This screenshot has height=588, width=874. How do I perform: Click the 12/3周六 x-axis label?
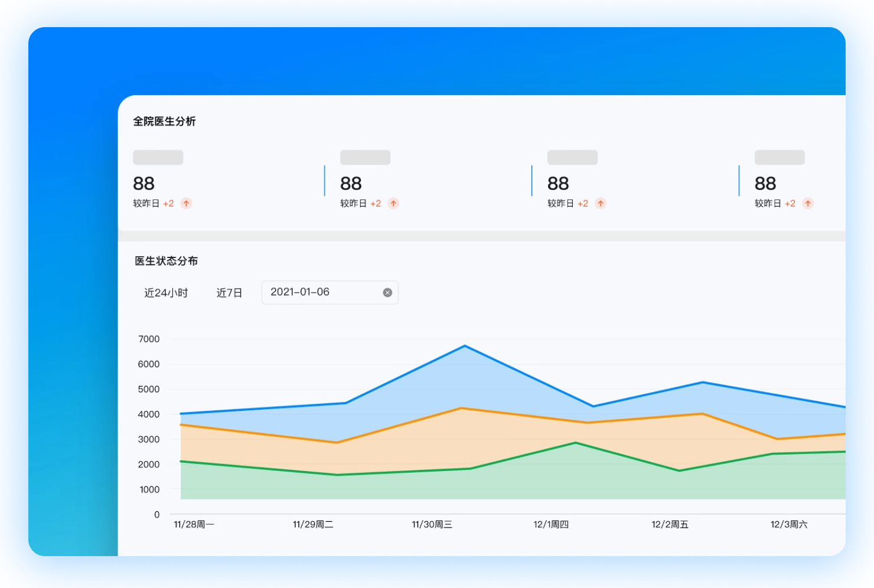tap(789, 524)
